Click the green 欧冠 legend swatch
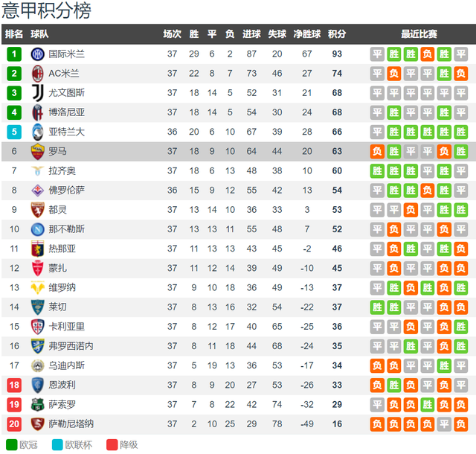Viewport: 476px width, 454px height. click(12, 445)
